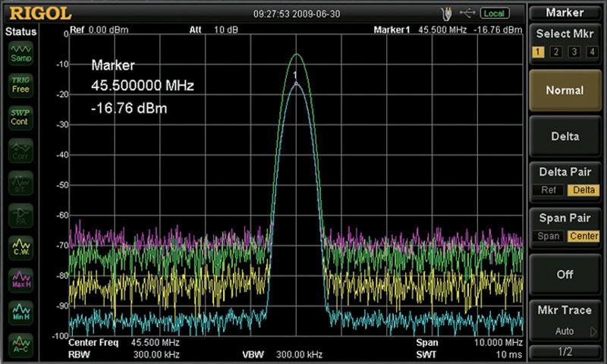Select marker 4 under Select Mkr
607x364 pixels.
592,52
